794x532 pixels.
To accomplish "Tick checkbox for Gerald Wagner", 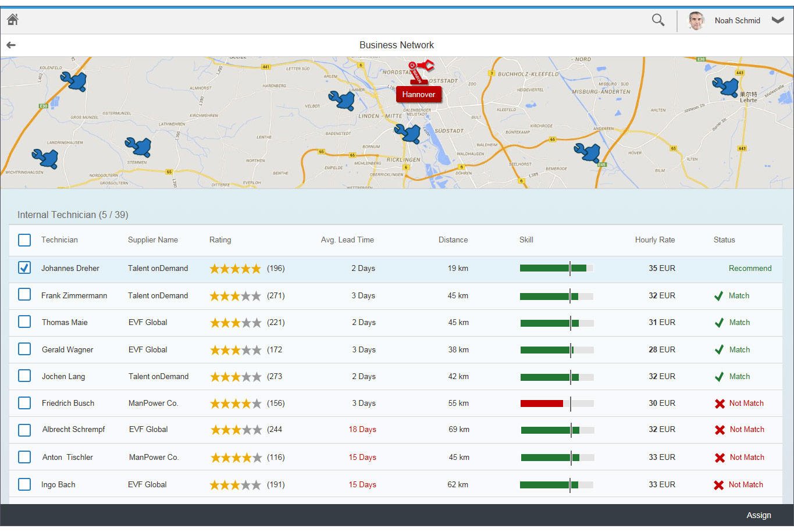I will tap(24, 349).
